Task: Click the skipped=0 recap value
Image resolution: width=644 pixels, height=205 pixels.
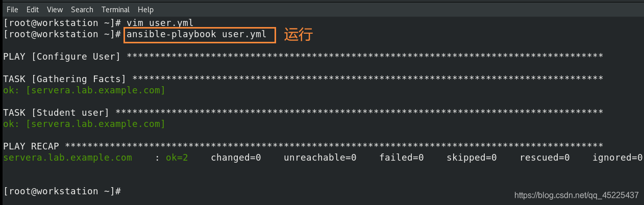Action: 472,158
